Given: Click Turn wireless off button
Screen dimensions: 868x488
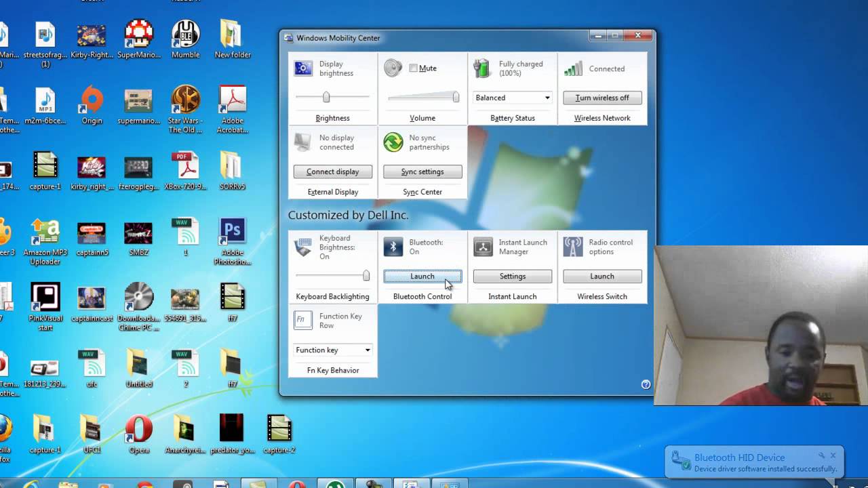Looking at the screenshot, I should click(602, 98).
